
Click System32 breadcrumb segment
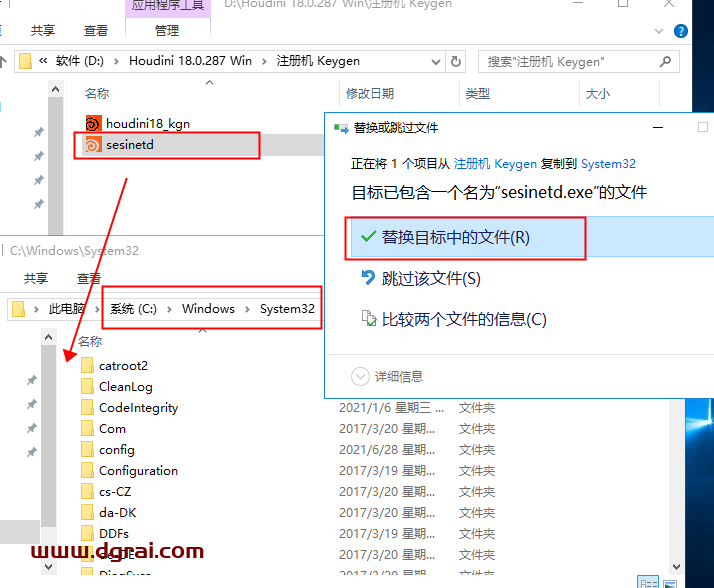pyautogui.click(x=287, y=309)
